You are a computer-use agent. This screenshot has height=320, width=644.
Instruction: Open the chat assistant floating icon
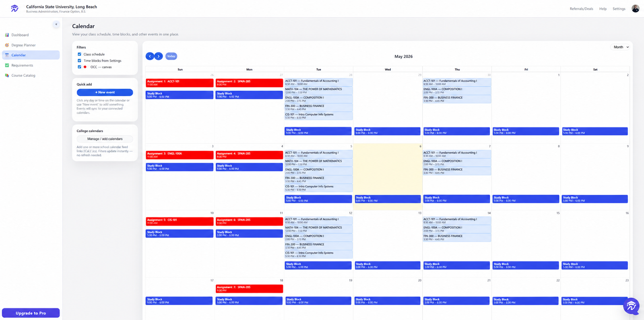coord(631,306)
